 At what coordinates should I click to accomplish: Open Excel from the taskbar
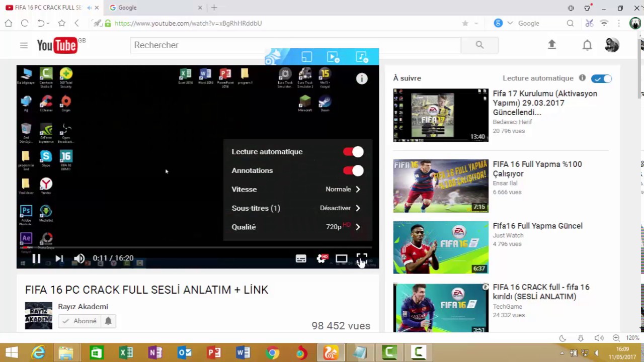[126, 353]
